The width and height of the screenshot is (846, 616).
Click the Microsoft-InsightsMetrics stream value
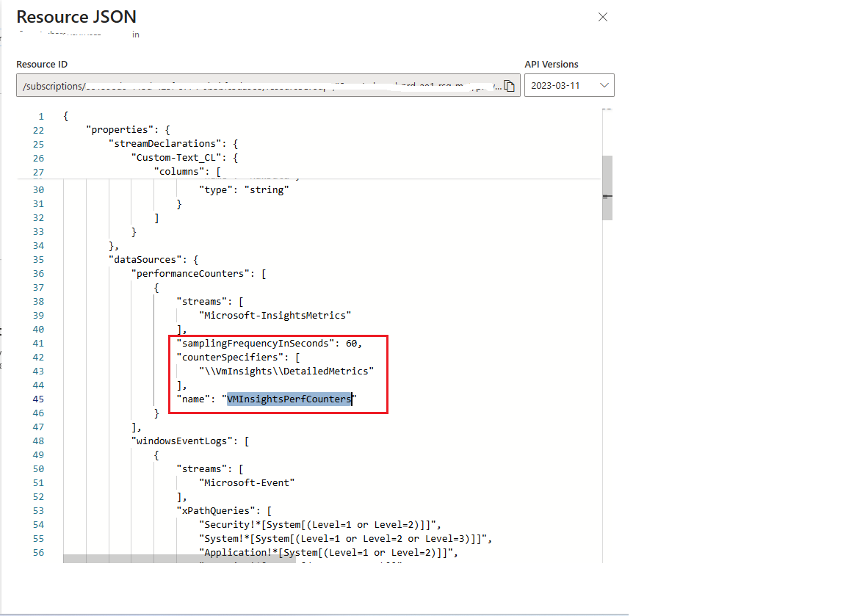coord(274,315)
